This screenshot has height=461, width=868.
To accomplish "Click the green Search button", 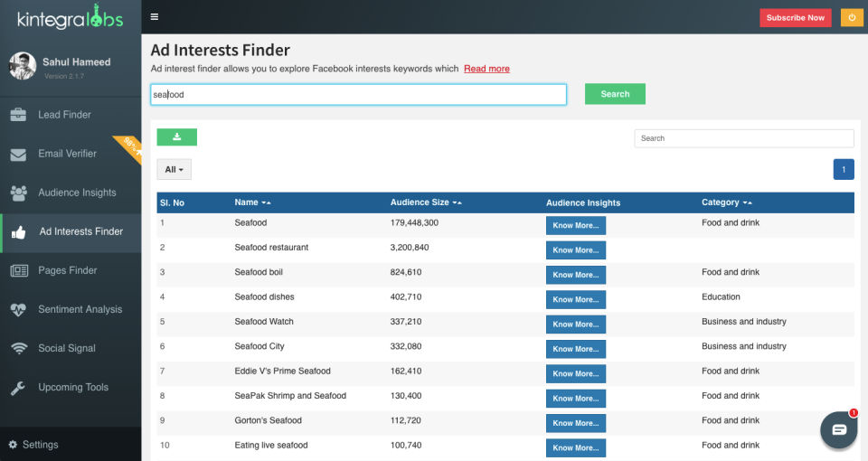I will tap(615, 94).
